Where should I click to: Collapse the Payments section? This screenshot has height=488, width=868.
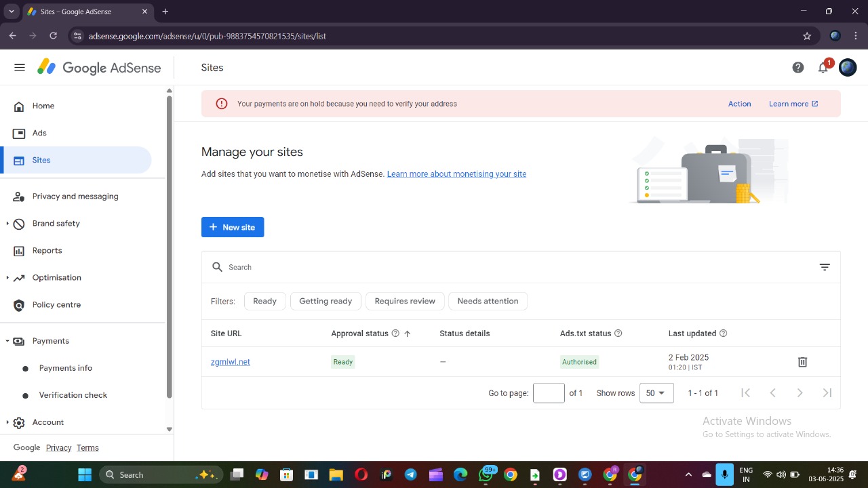click(x=7, y=341)
